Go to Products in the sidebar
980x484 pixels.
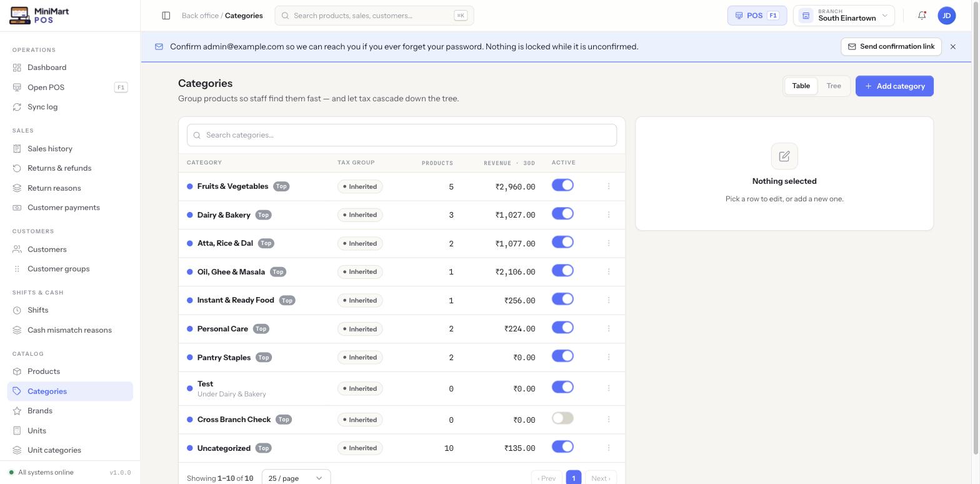[x=70, y=371]
